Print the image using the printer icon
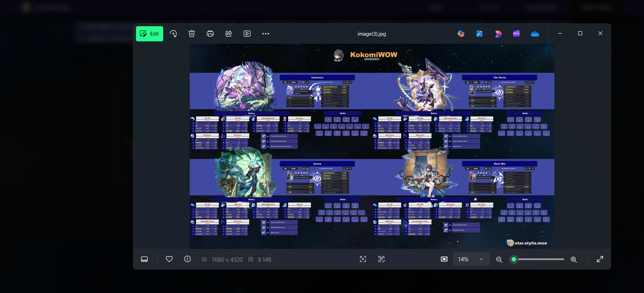Screen dimensions: 644x293 pyautogui.click(x=210, y=34)
